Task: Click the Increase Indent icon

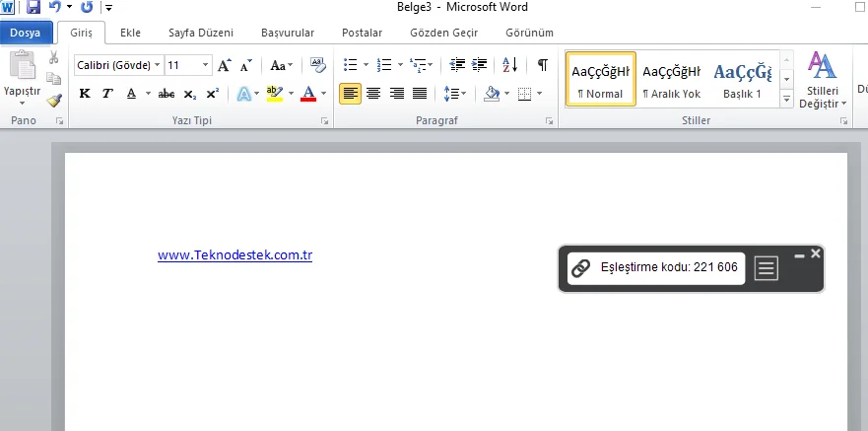Action: pos(480,66)
